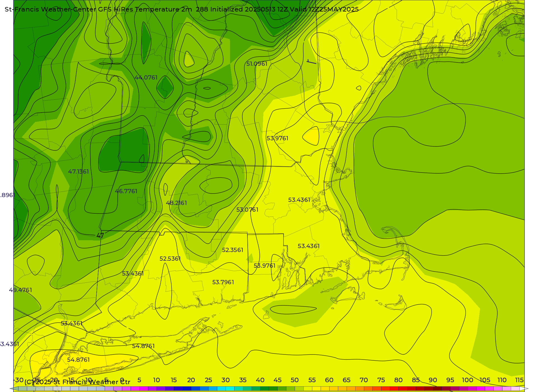
Task: Click the color bar scale label 40
Action: coord(260,380)
